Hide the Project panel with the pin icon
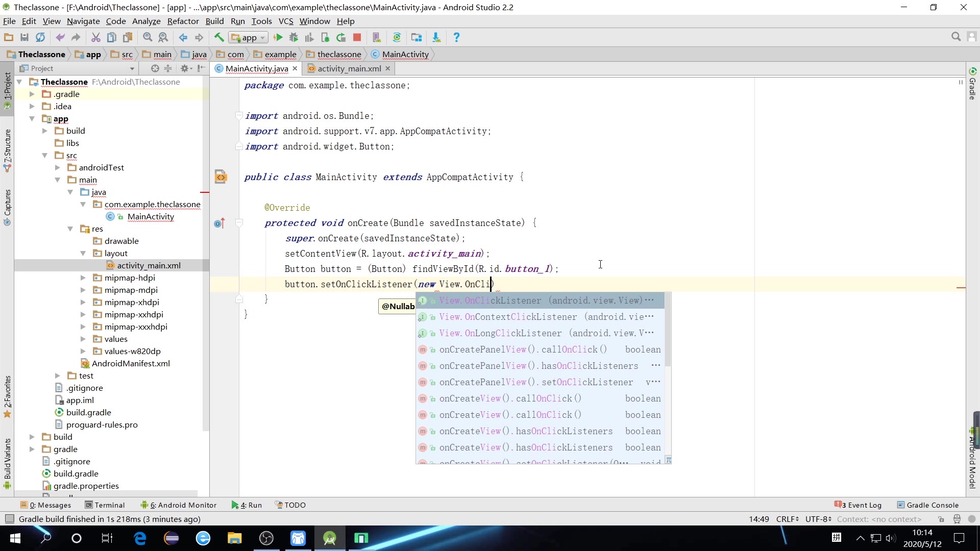Screen dimensions: 980x551 click(x=202, y=68)
